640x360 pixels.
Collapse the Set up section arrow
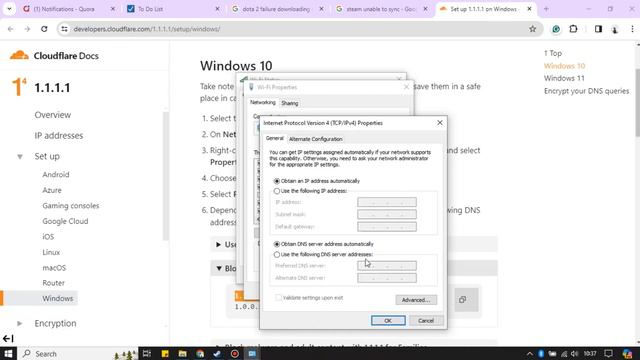pyautogui.click(x=20, y=157)
